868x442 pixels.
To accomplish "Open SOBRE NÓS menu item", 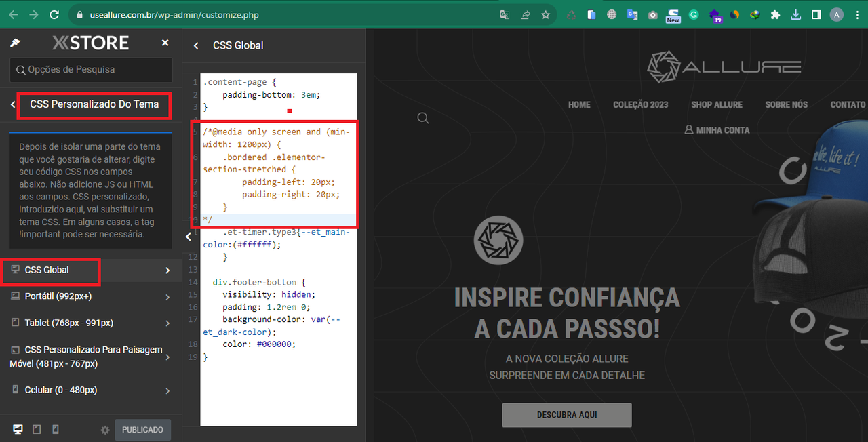I will click(x=786, y=104).
